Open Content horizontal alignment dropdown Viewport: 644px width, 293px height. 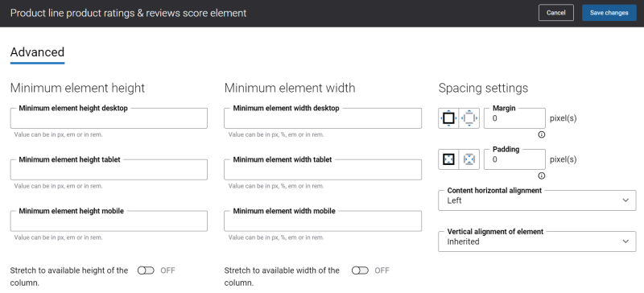pos(537,200)
